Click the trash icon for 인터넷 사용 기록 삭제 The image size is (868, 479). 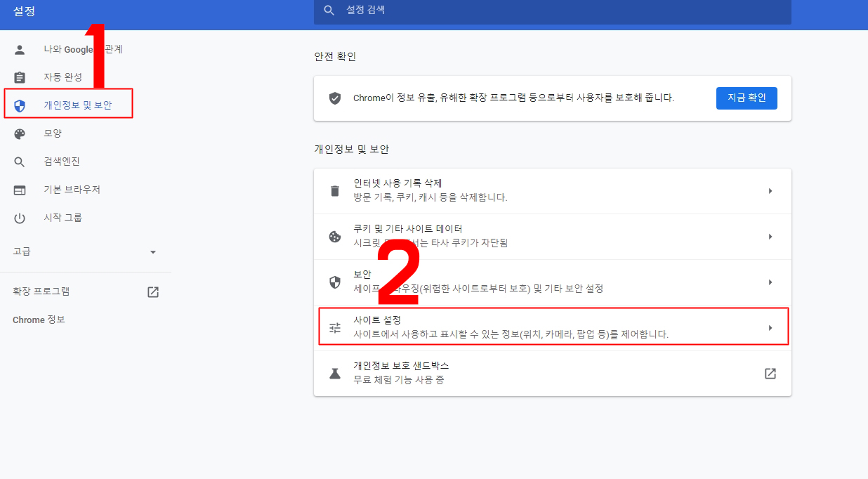pyautogui.click(x=335, y=191)
